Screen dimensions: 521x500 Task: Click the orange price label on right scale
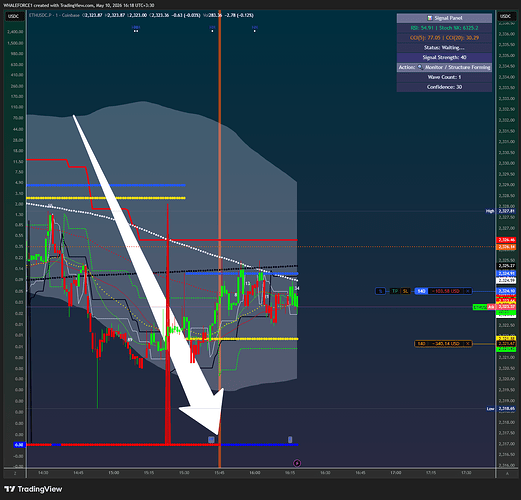point(506,247)
